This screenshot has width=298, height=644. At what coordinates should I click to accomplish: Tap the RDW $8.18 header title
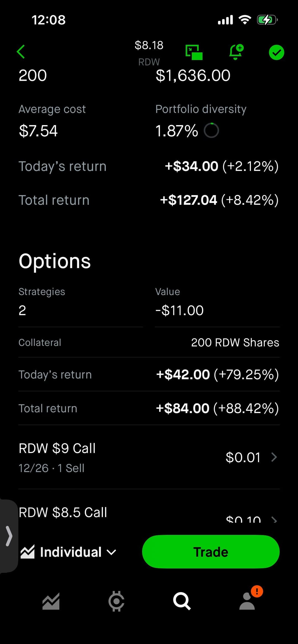[x=149, y=52]
